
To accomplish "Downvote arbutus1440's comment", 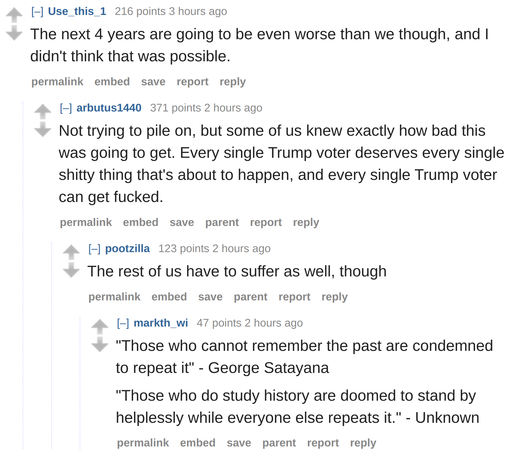I will tap(43, 129).
